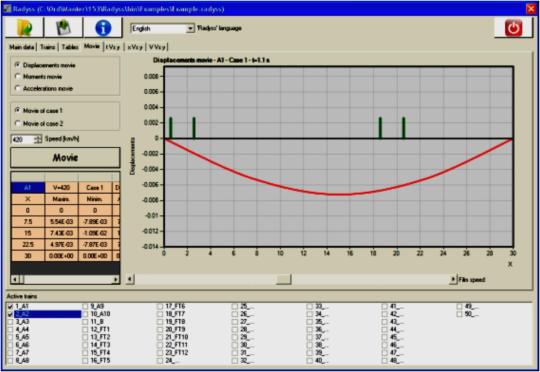Open the blue info icon
Image resolution: width=540 pixels, height=372 pixels.
103,28
